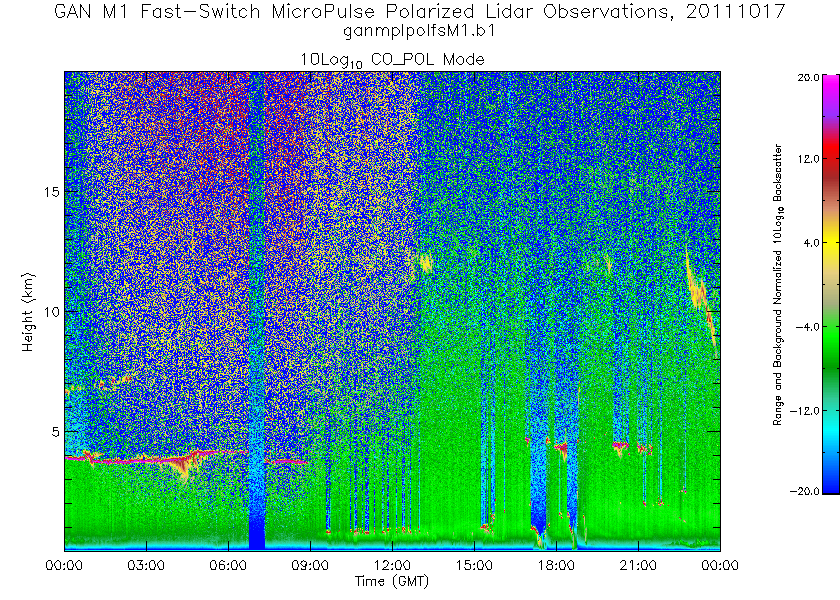Click the 'Time (GMT)' x-axis label

click(392, 581)
